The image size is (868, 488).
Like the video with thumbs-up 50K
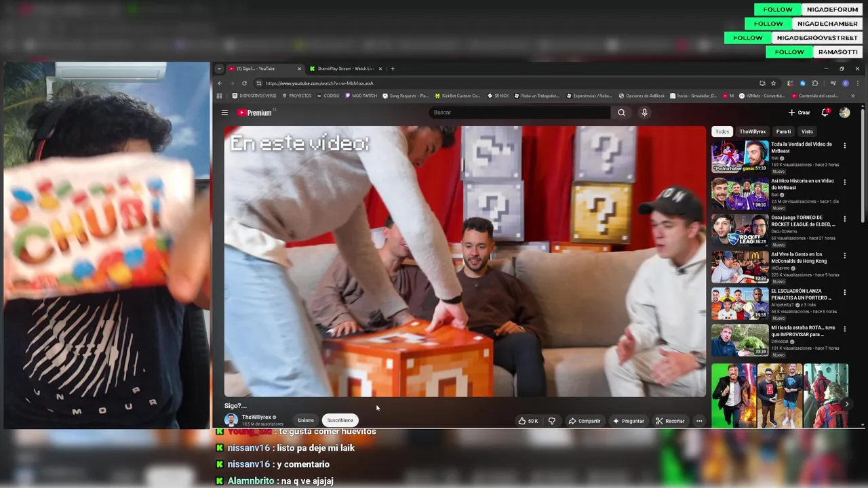coord(528,421)
